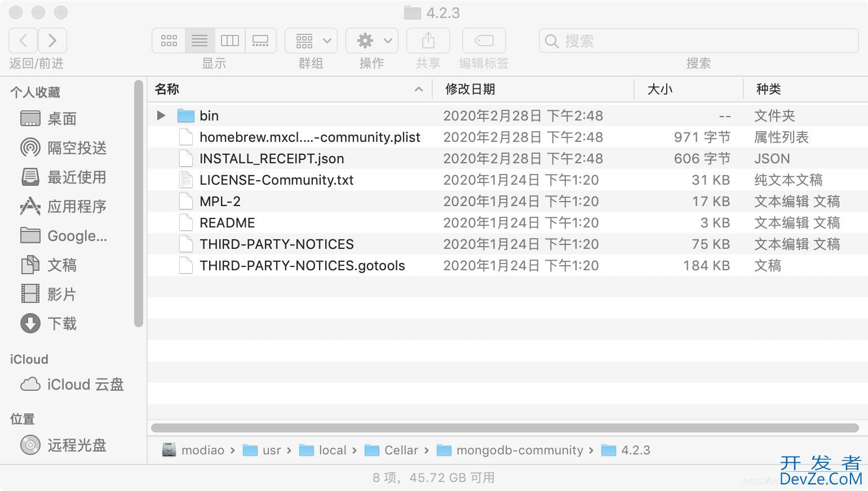Switch to column view mode
The image size is (868, 491).
click(230, 41)
